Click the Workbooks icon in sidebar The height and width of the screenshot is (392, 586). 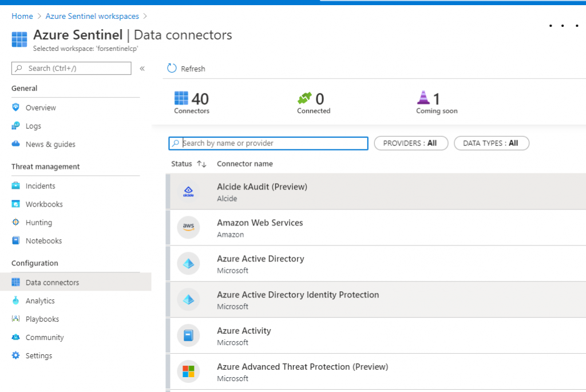[x=15, y=204]
